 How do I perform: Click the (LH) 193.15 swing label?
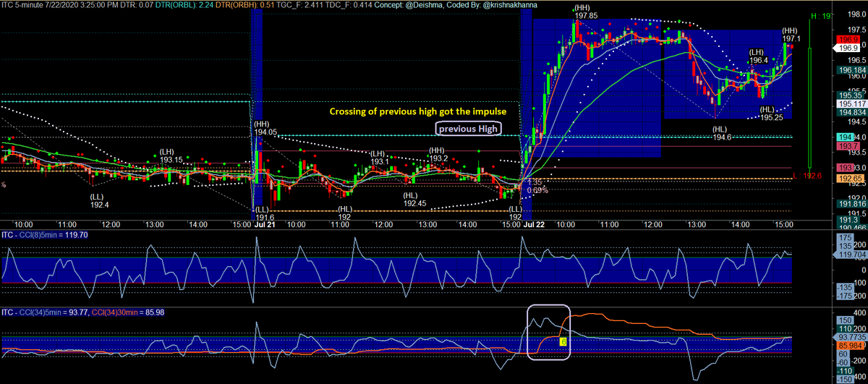click(x=171, y=155)
